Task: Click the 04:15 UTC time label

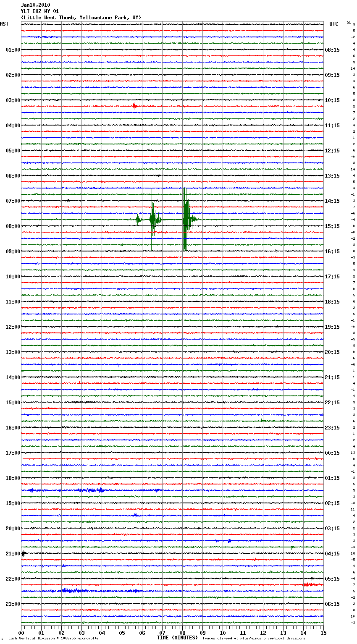Action: coord(332,554)
